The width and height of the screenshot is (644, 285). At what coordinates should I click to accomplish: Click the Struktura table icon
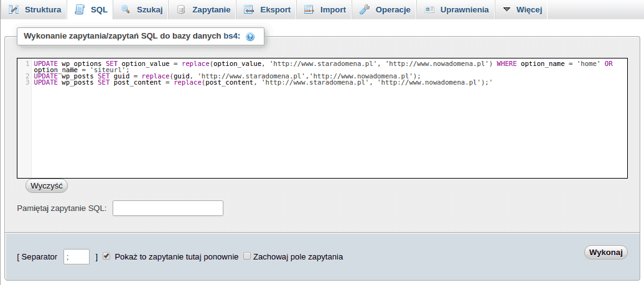pyautogui.click(x=14, y=9)
